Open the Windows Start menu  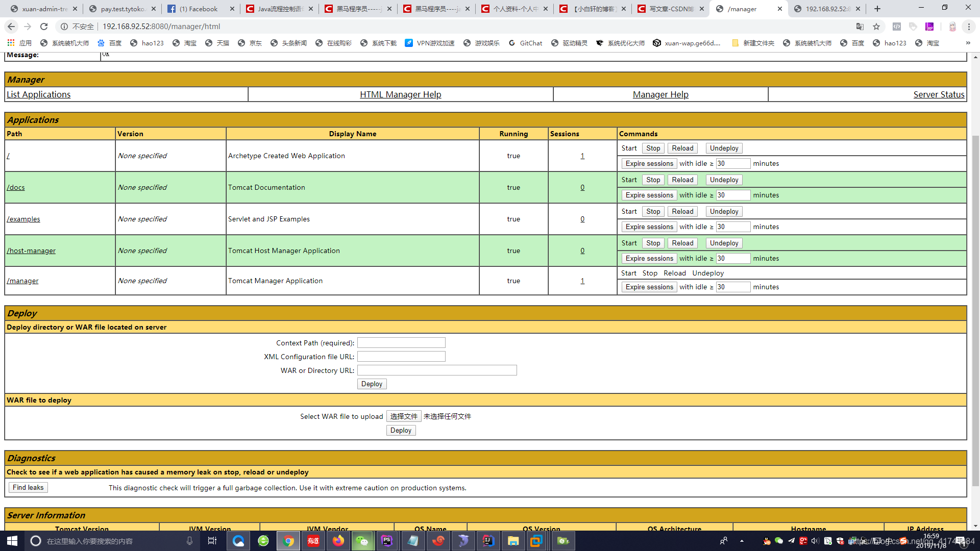tap(12, 541)
